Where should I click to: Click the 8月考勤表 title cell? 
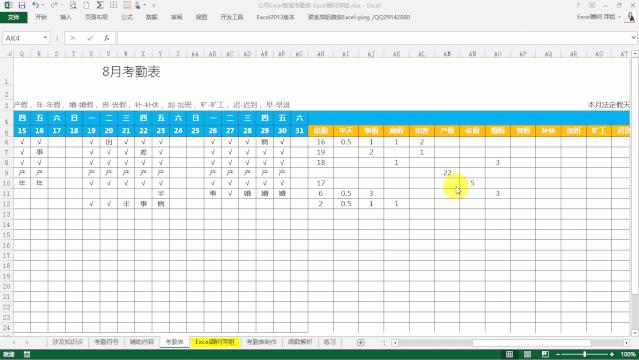pos(131,72)
